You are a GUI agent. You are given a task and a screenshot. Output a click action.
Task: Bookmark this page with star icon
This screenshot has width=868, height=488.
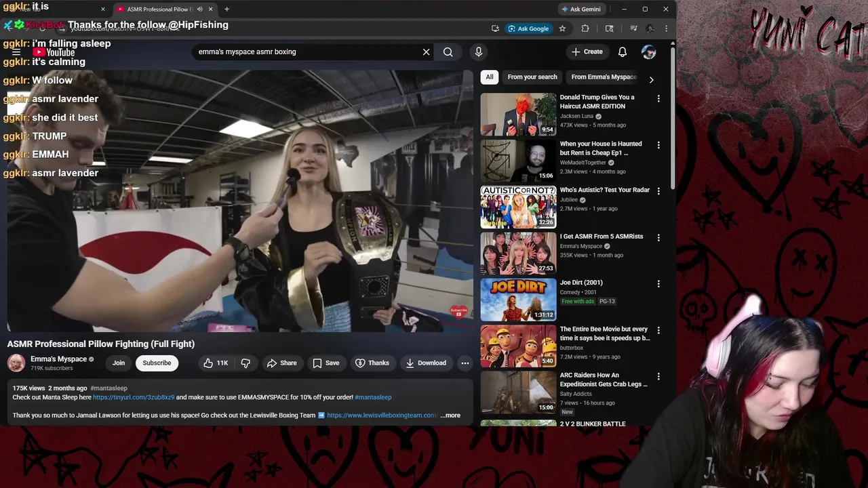tap(562, 28)
